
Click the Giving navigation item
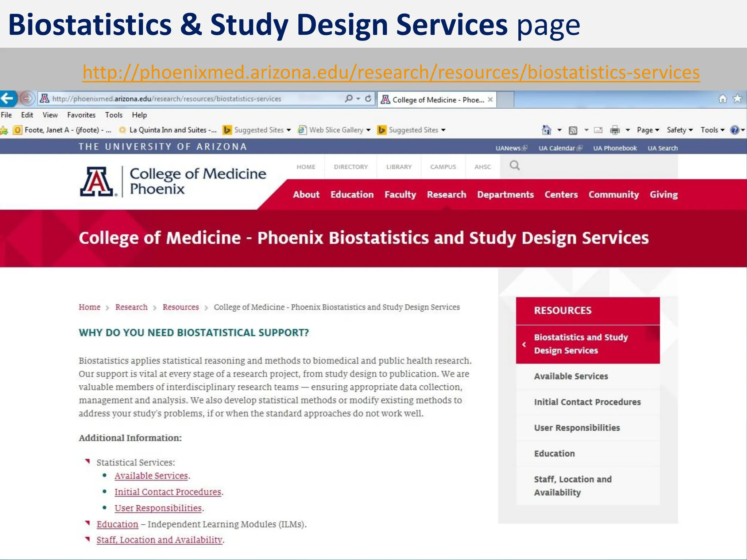point(664,195)
